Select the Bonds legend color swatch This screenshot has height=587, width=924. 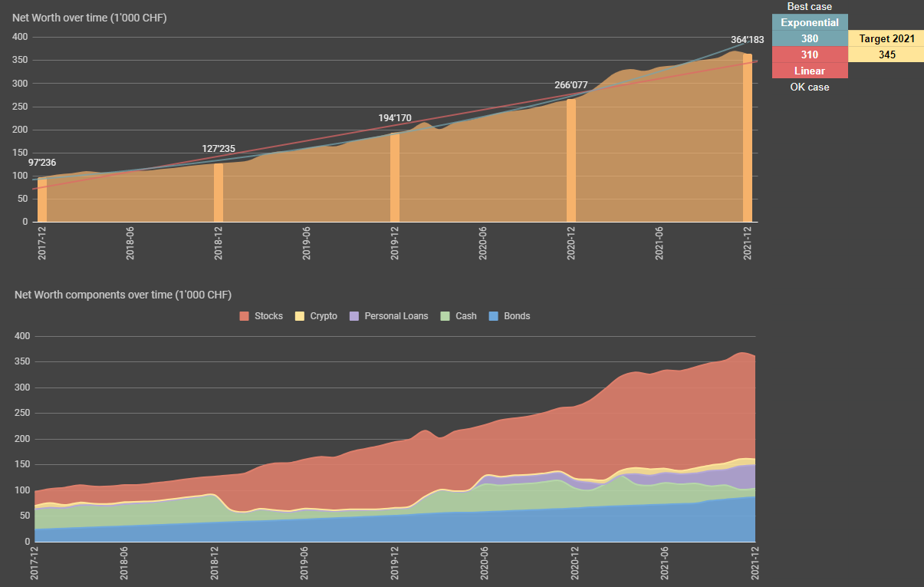pos(494,316)
